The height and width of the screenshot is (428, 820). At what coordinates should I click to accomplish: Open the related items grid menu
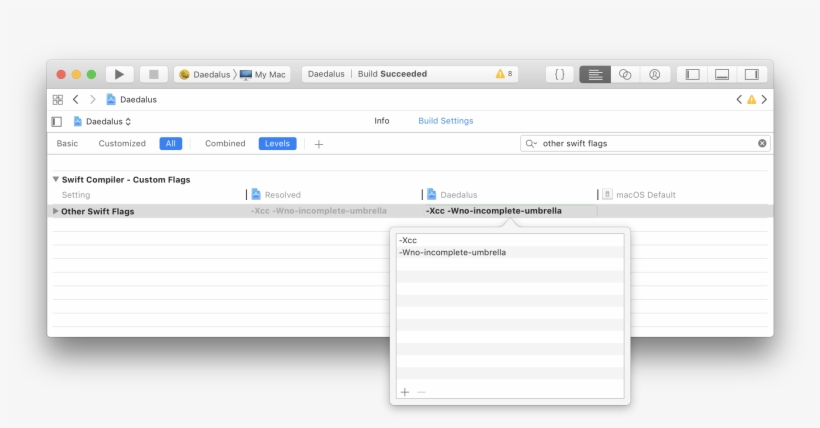58,99
